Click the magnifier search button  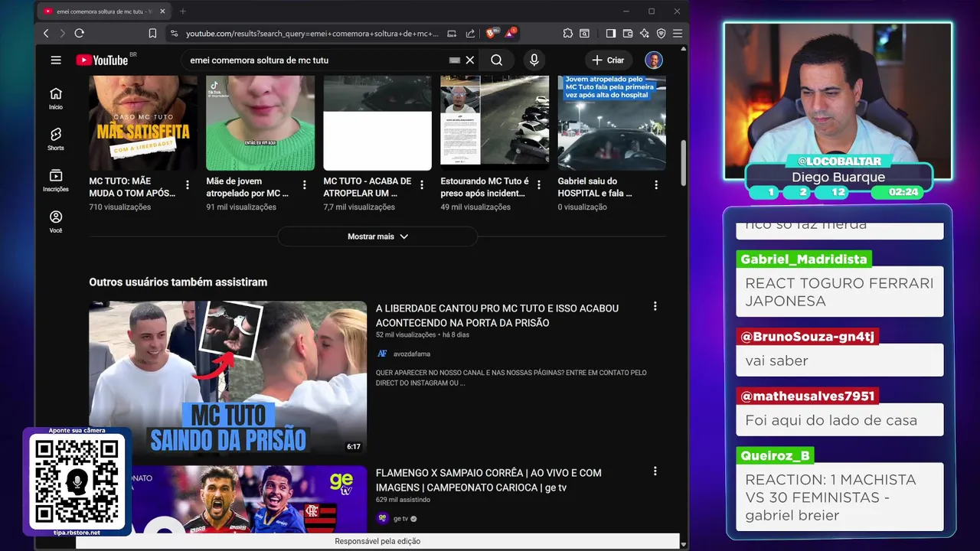click(x=497, y=60)
